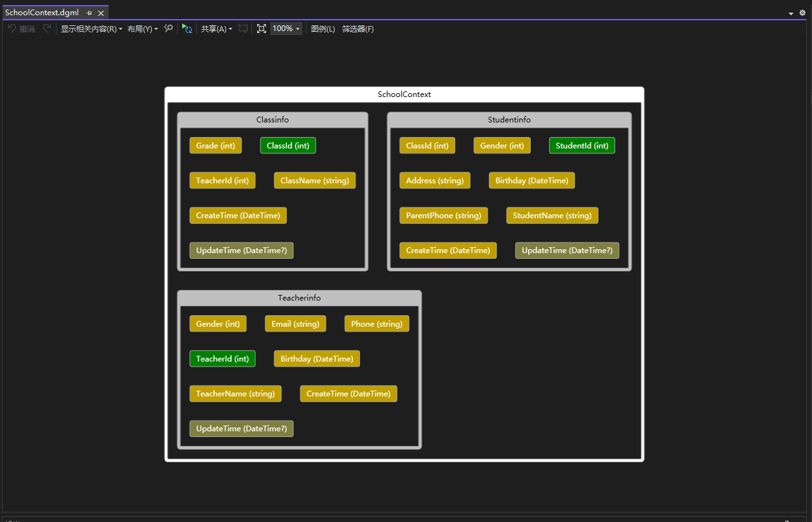The height and width of the screenshot is (522, 812).
Task: Click the redo arrow icon
Action: click(x=47, y=29)
